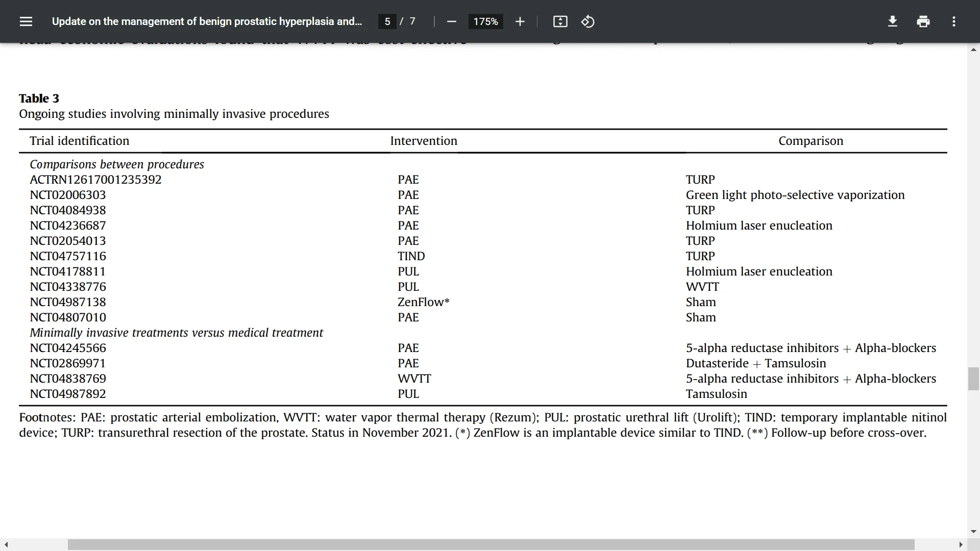Viewport: 980px width, 551px height.
Task: Click the 175% zoom level field
Action: click(485, 21)
